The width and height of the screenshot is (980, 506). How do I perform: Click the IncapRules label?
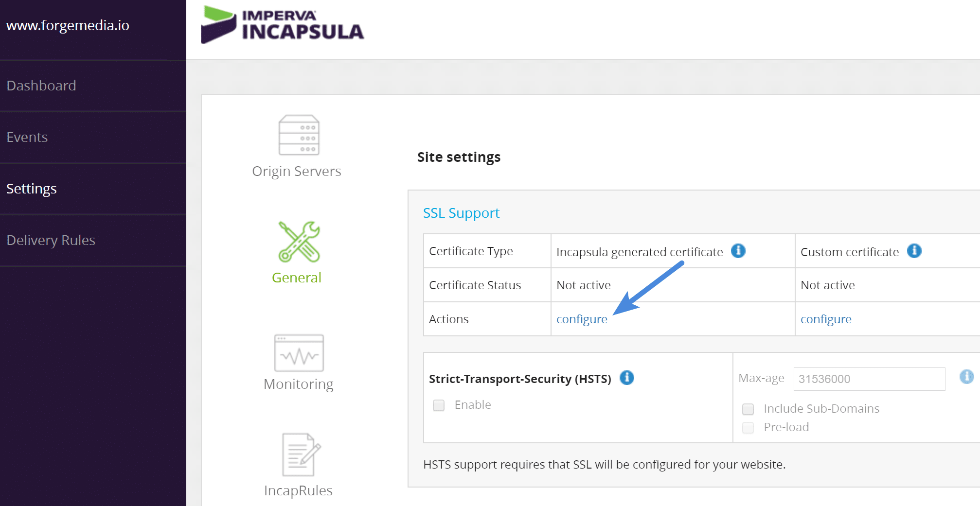tap(298, 490)
